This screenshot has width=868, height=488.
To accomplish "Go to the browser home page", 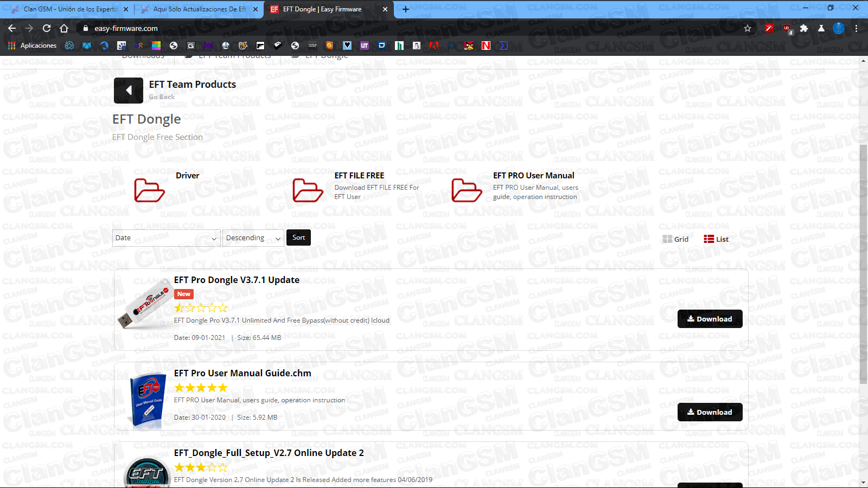I will (x=64, y=28).
